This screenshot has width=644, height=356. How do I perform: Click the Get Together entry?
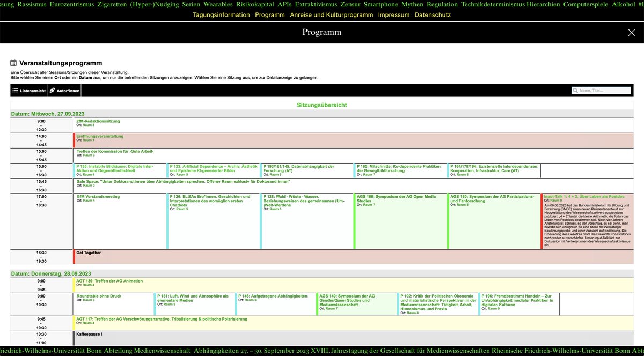[x=89, y=252]
